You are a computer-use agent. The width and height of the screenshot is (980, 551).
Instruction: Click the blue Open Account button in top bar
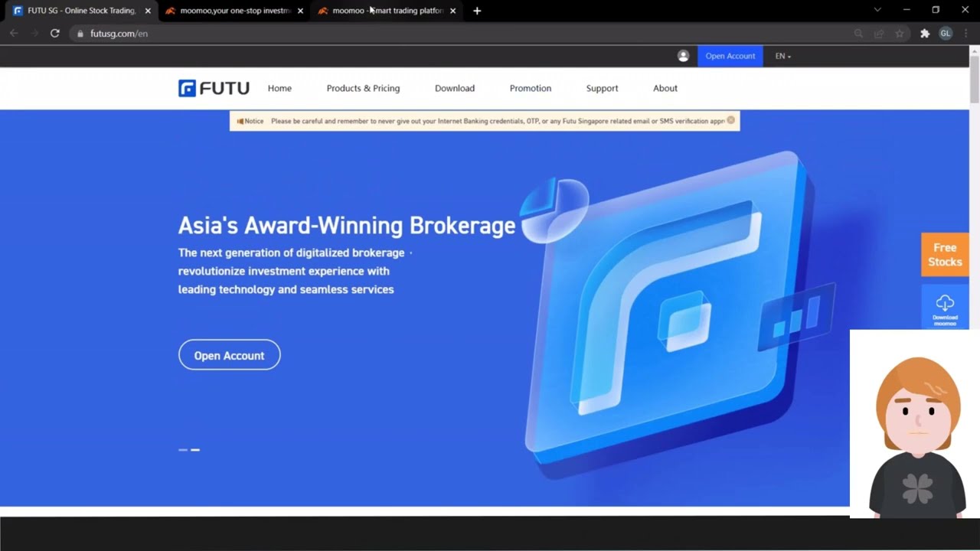click(730, 56)
